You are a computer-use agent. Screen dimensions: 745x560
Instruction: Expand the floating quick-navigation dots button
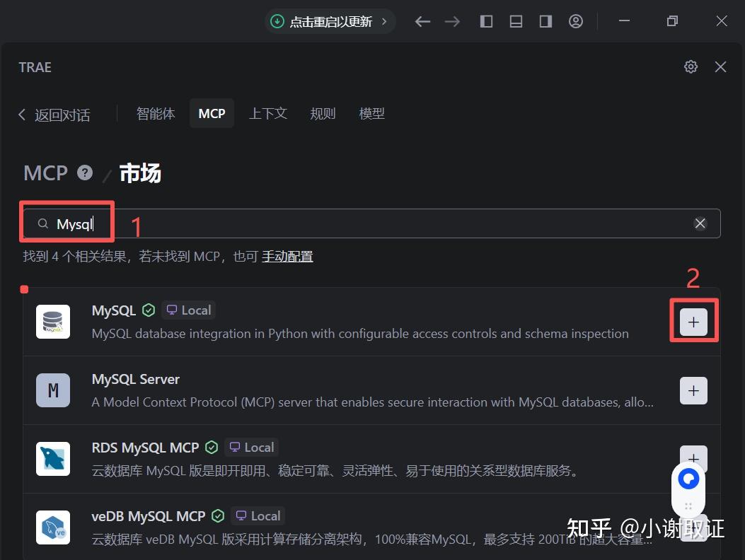click(x=688, y=505)
